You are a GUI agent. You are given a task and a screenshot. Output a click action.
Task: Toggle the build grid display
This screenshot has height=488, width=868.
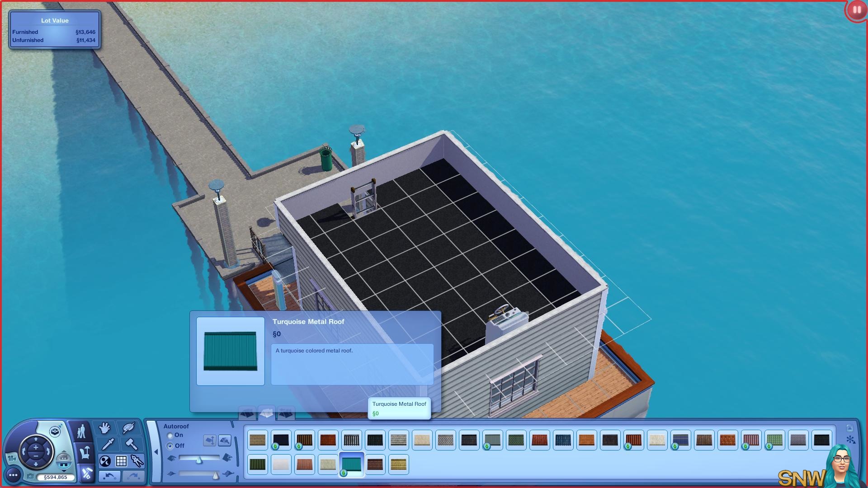tap(121, 461)
